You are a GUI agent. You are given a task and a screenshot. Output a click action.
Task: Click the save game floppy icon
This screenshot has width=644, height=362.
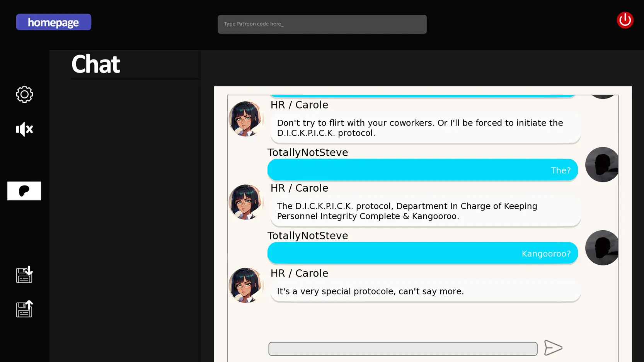[24, 275]
